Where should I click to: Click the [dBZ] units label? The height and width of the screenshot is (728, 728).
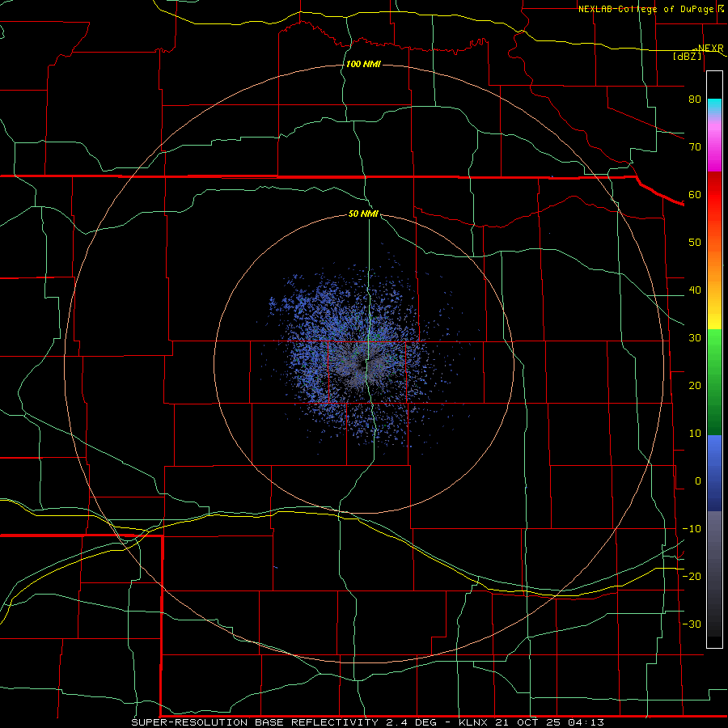(x=687, y=56)
